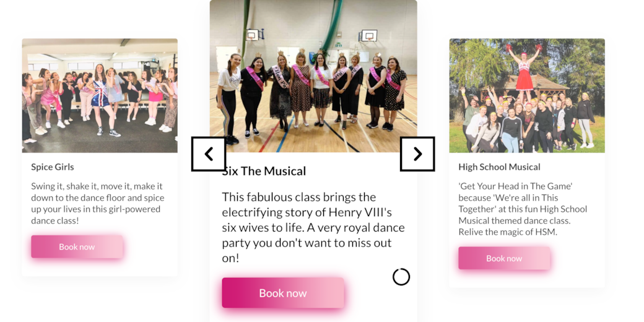The width and height of the screenshot is (644, 322).
Task: Click the previous slide arrow button
Action: (x=209, y=154)
